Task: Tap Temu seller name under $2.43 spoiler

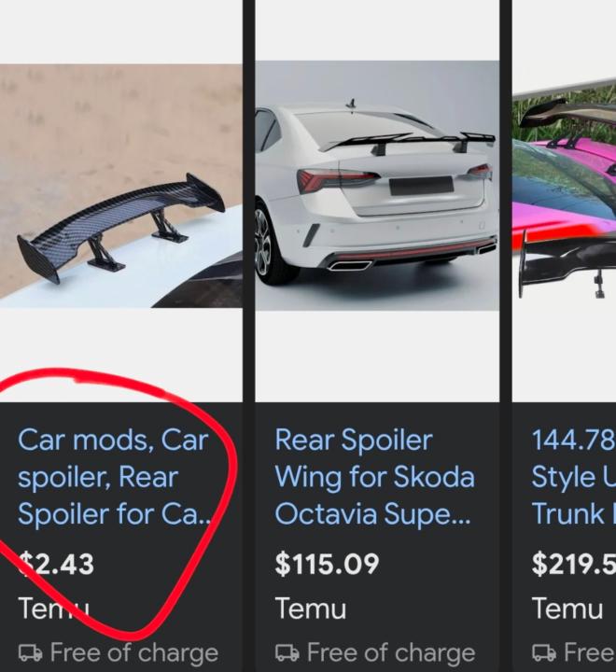Action: click(x=54, y=609)
